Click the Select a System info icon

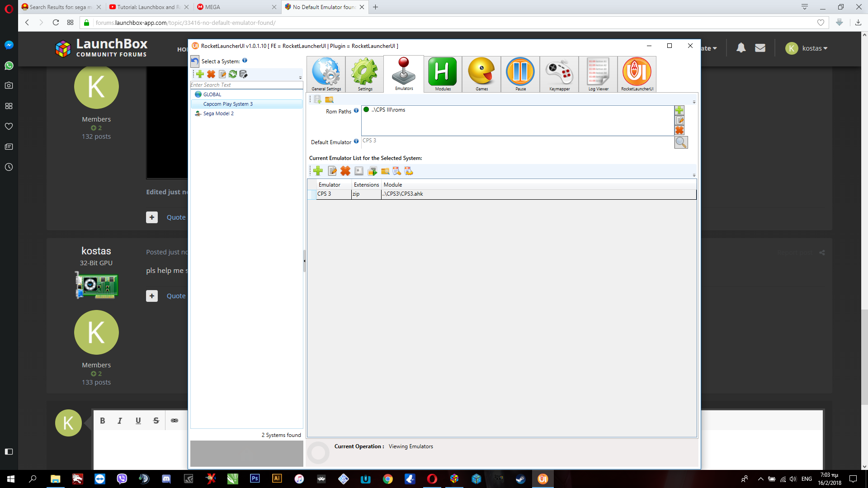click(x=245, y=60)
